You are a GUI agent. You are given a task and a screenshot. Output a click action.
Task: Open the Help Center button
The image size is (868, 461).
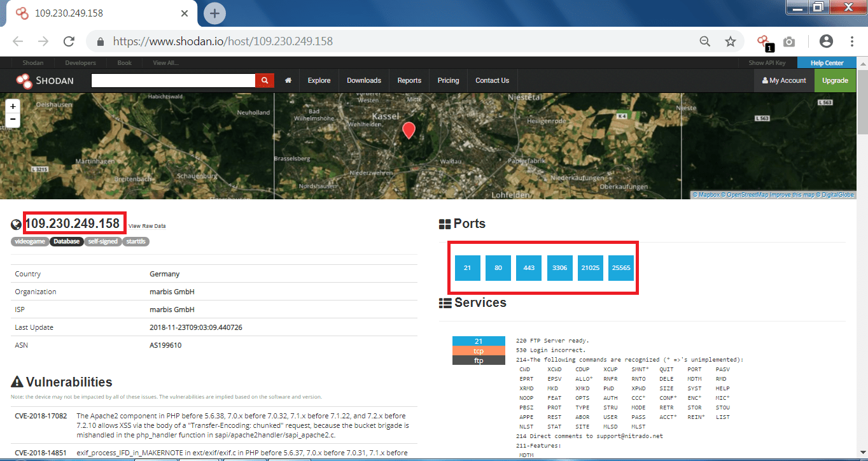coord(826,63)
